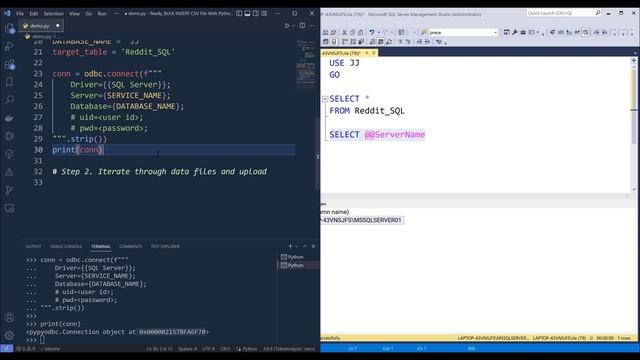
Task: Switch to the DEBUG CONSOLE panel tab
Action: 66,247
